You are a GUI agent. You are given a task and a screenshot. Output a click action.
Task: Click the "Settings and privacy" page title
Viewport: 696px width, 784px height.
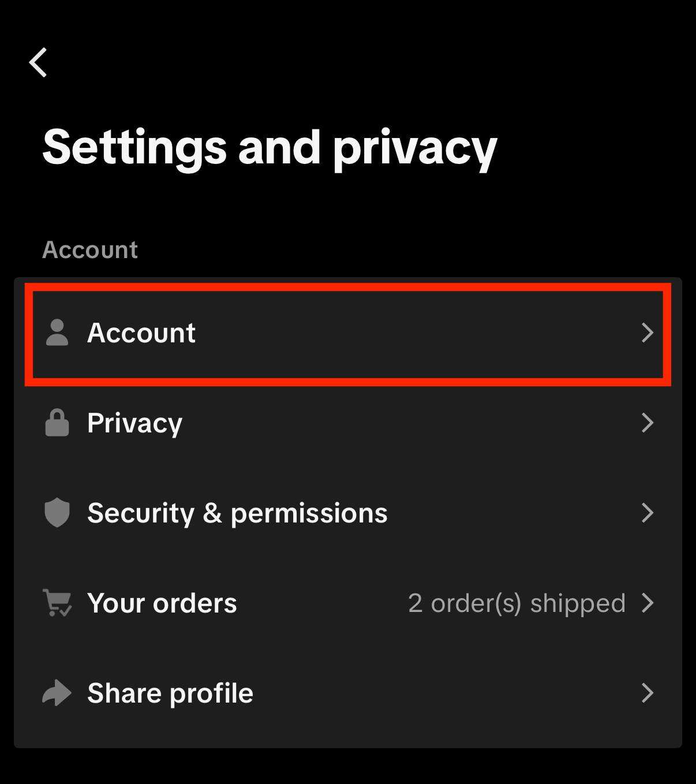tap(270, 148)
